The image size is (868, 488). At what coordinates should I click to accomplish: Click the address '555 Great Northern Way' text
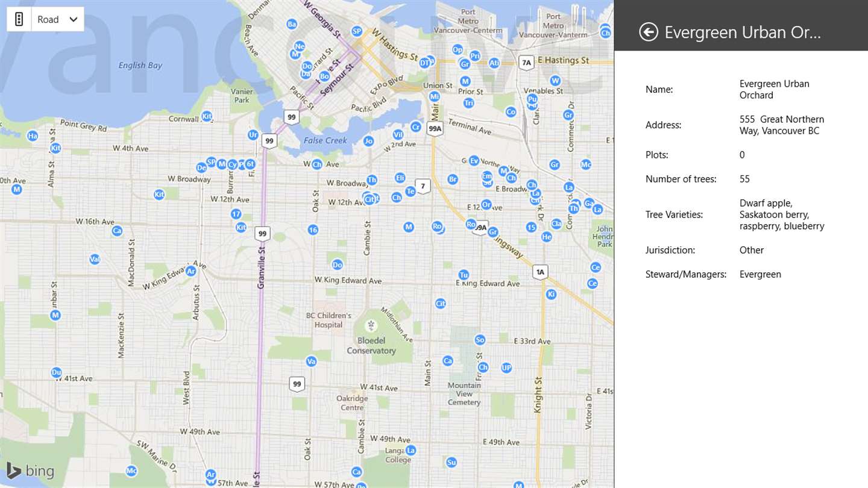pos(782,125)
